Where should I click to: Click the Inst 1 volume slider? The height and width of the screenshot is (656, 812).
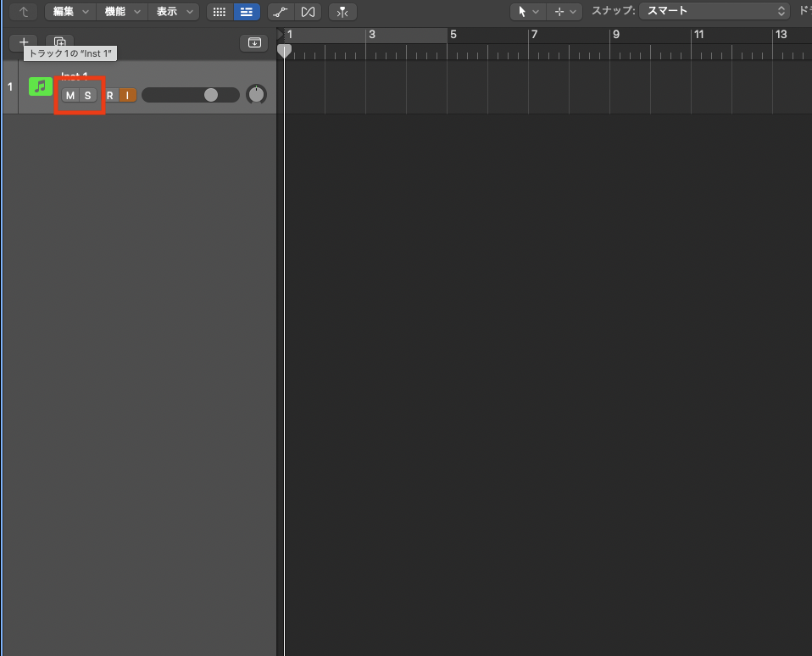click(191, 95)
